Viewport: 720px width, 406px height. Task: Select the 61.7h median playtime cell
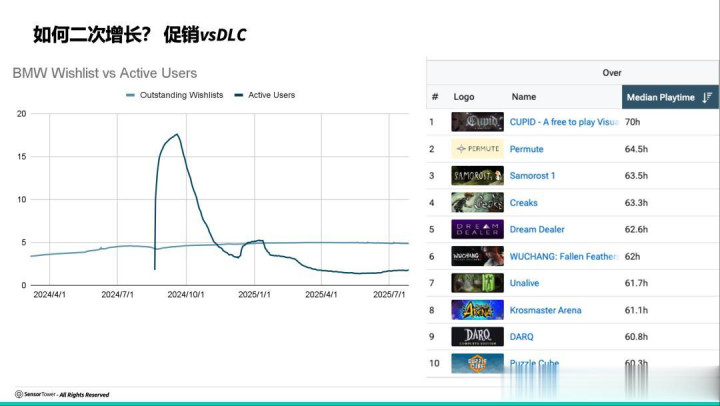pos(636,283)
